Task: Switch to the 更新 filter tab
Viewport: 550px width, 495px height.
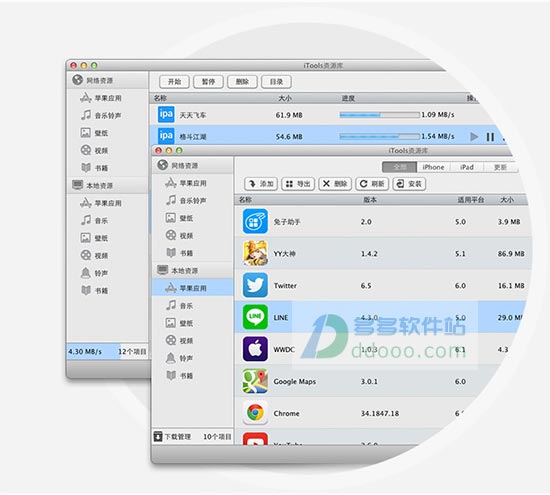Action: point(500,167)
